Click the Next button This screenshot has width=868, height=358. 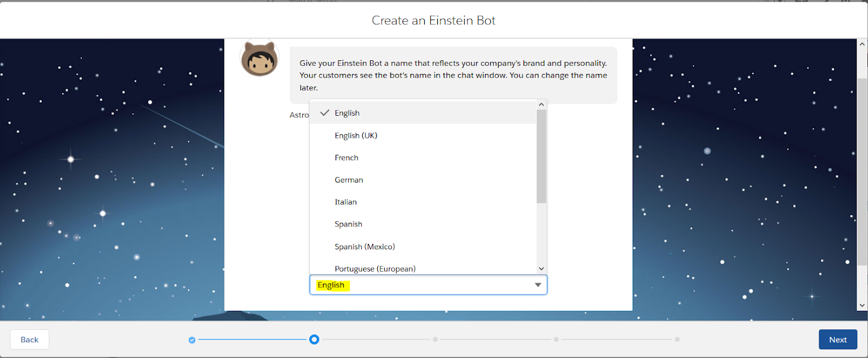pos(838,340)
